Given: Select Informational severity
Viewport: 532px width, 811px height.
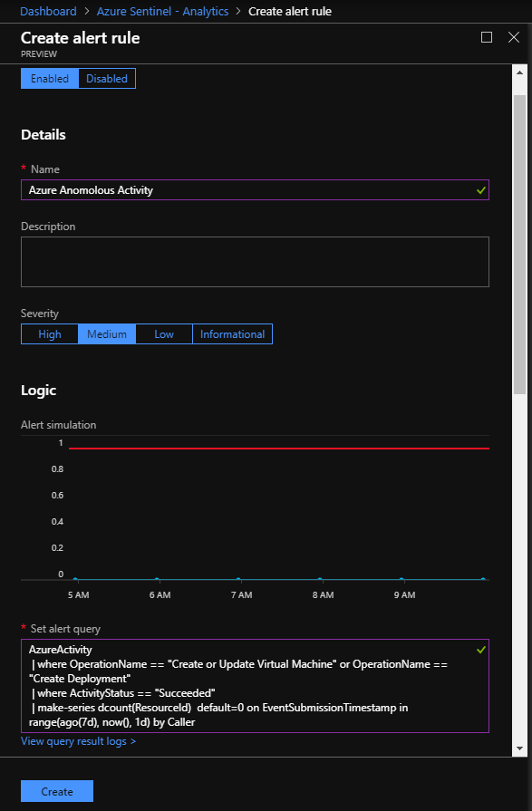Looking at the screenshot, I should click(x=232, y=334).
